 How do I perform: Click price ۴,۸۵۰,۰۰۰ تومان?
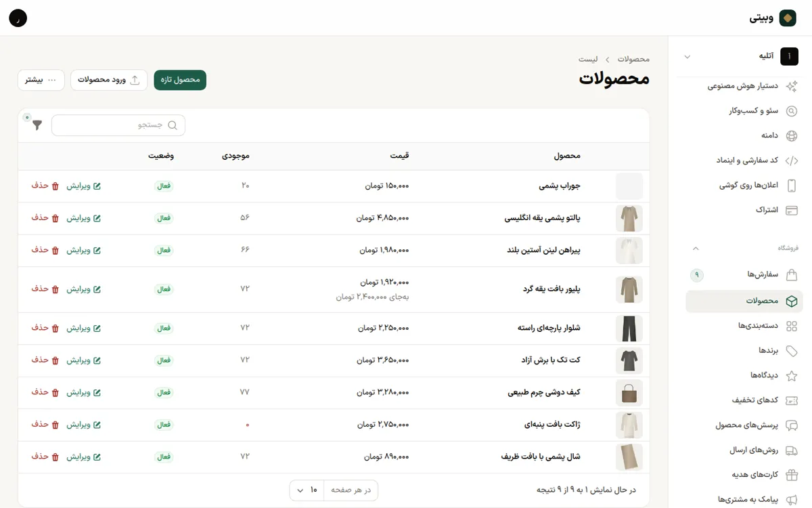383,218
